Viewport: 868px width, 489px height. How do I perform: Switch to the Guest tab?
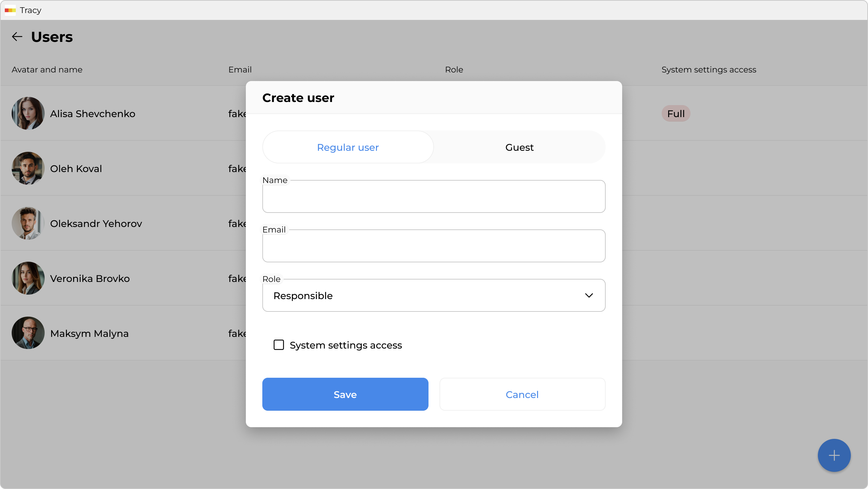[x=519, y=147]
